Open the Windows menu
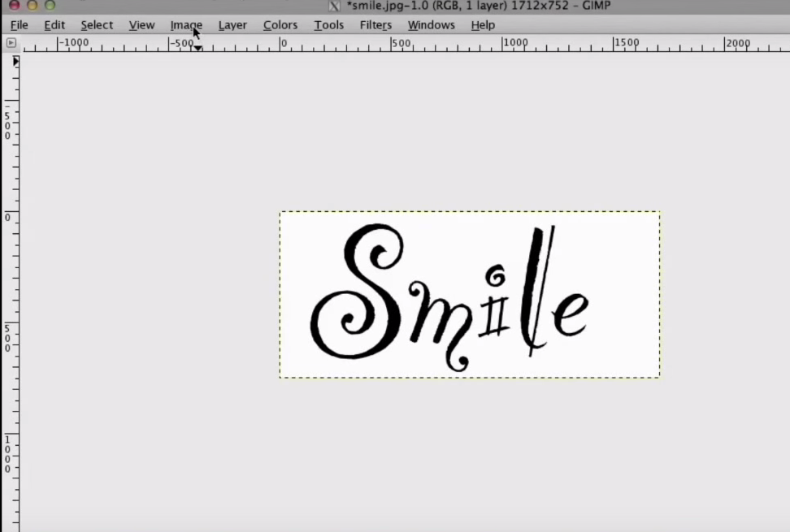The image size is (790, 532). [x=431, y=25]
